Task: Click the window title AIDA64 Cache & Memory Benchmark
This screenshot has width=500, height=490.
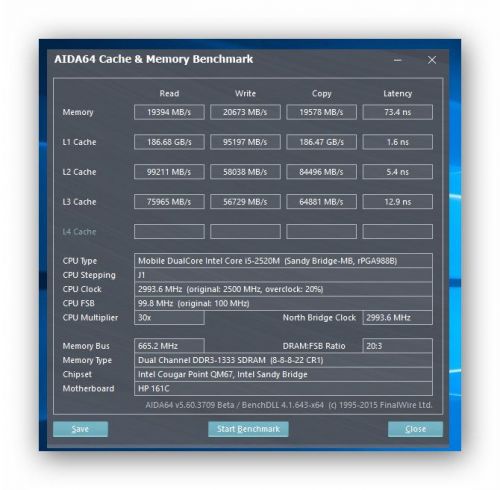Action: point(154,59)
